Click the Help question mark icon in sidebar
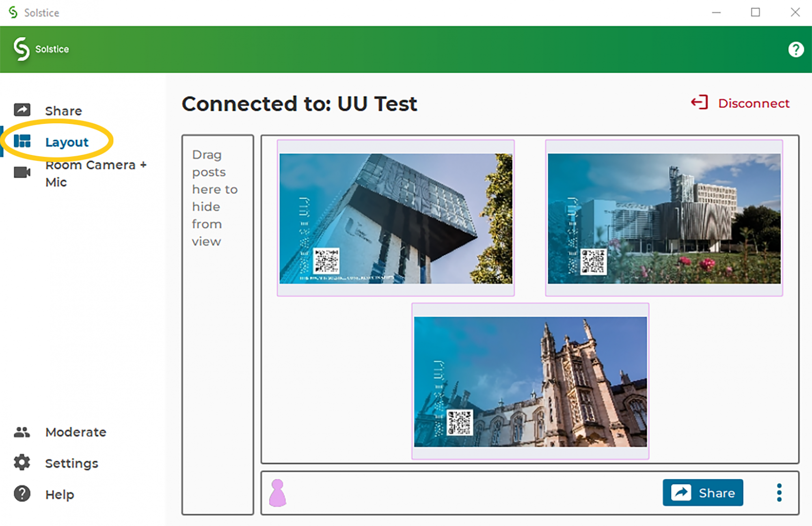Screen dimensions: 812x526 22,494
